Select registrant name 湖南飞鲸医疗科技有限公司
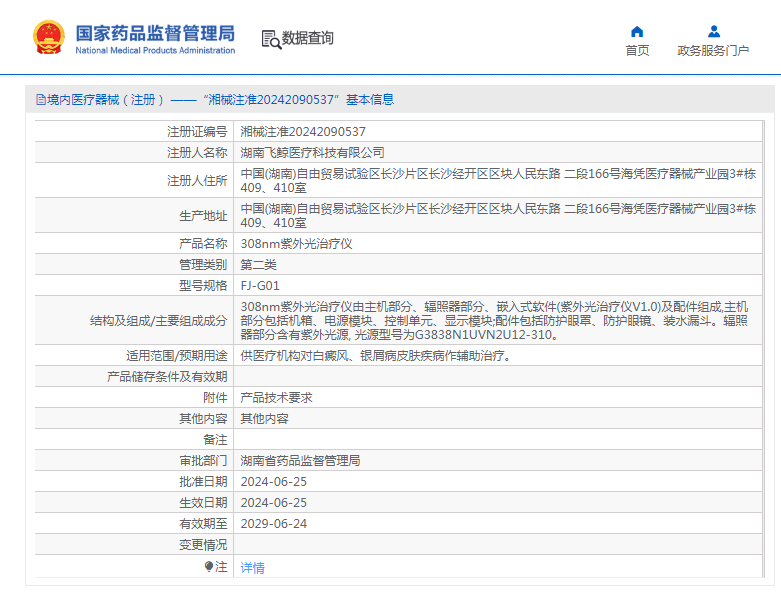This screenshot has height=601, width=781. click(x=312, y=152)
